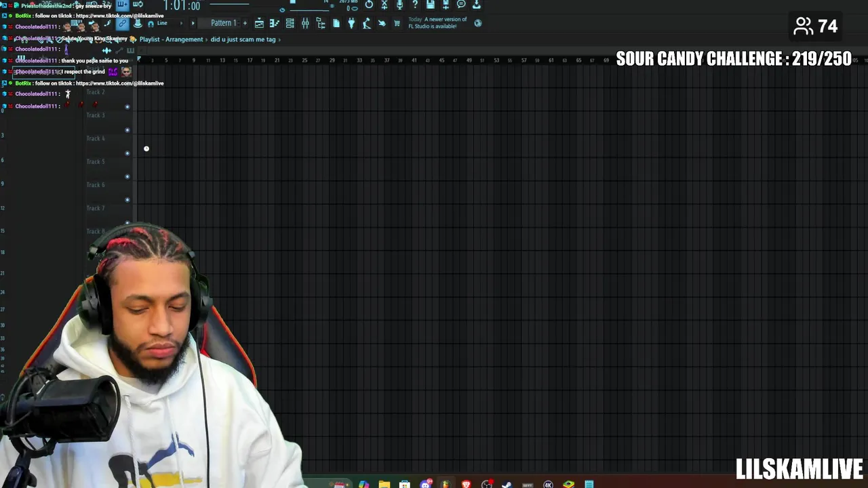The image size is (868, 488).
Task: Click the tempo tapper icon
Action: pos(366,23)
